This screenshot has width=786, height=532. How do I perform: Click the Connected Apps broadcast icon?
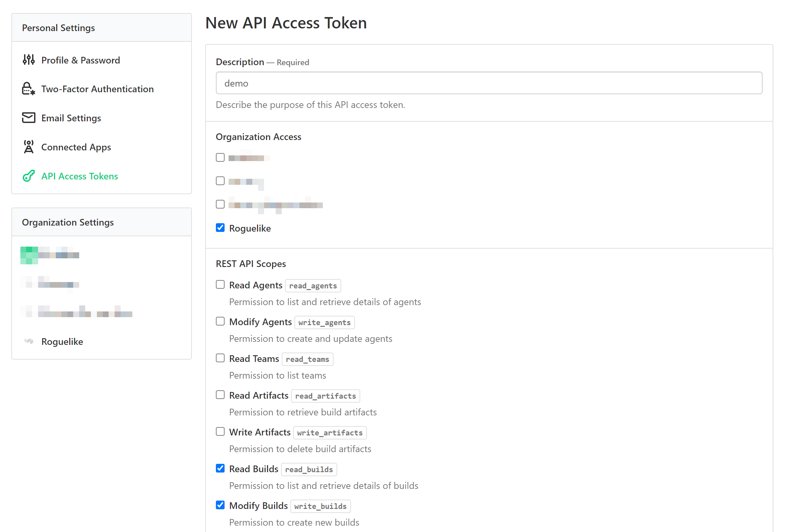[x=28, y=147]
